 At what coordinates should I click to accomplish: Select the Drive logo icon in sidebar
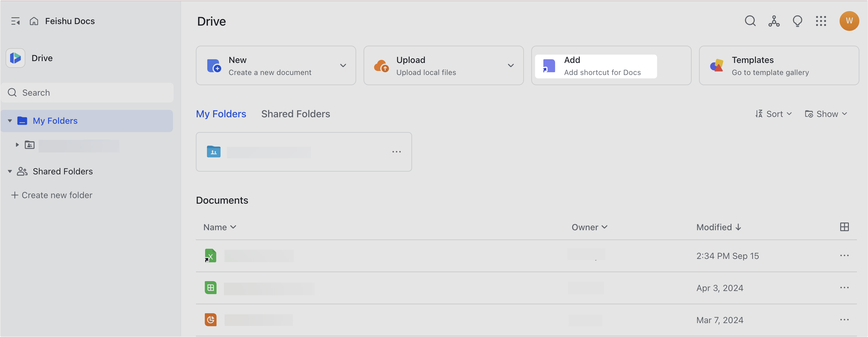tap(15, 58)
